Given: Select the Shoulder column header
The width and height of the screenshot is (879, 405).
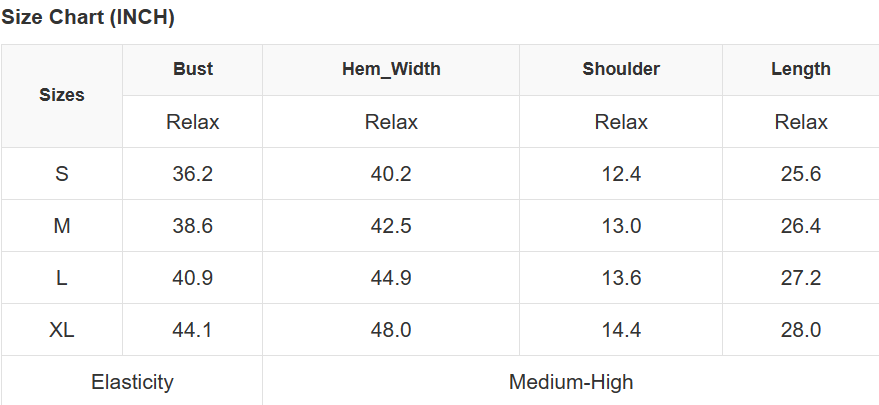Looking at the screenshot, I should pyautogui.click(x=621, y=69).
